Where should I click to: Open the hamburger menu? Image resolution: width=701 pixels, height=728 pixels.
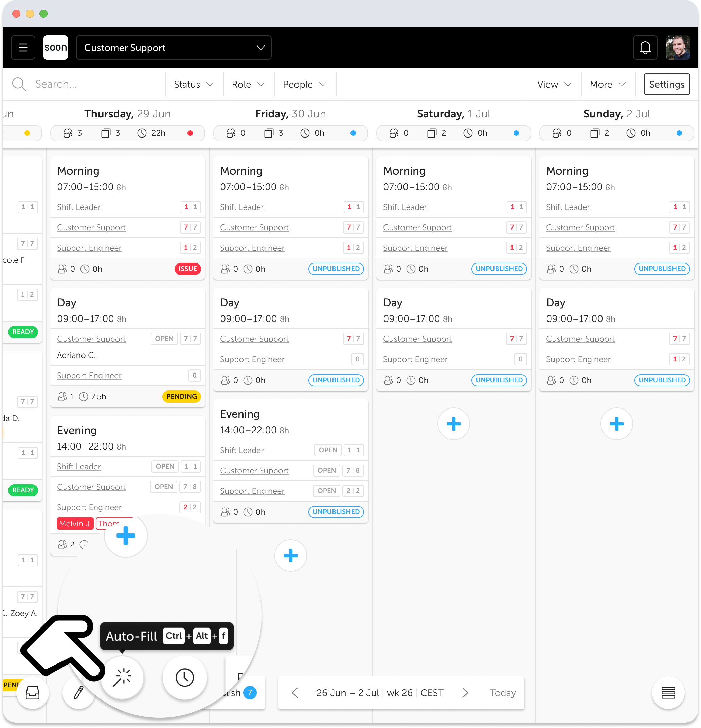[x=23, y=48]
